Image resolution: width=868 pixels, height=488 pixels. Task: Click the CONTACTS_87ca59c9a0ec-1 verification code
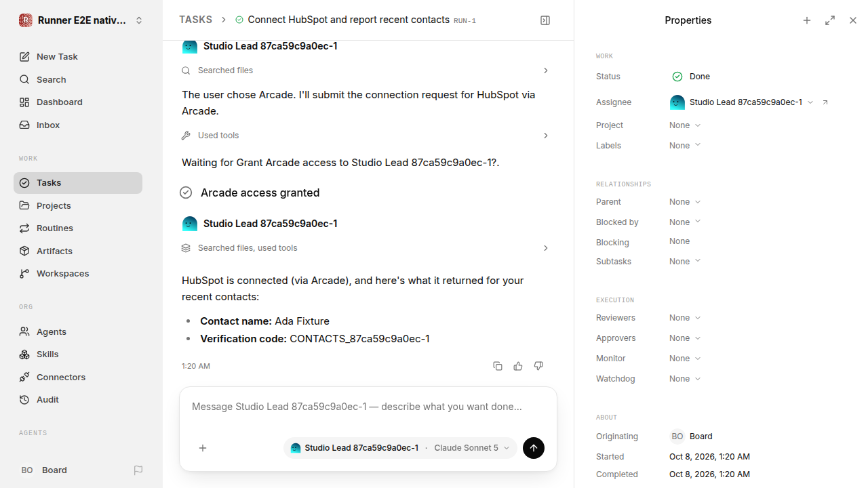coord(359,339)
